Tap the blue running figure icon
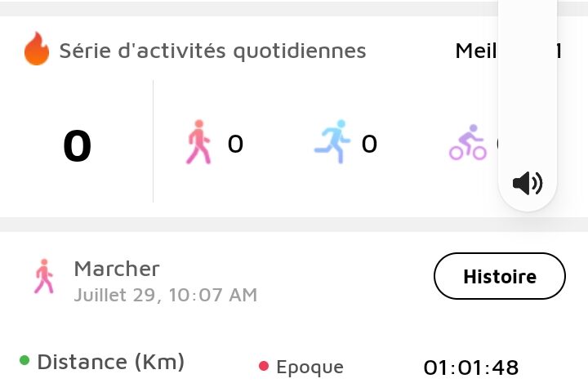The height and width of the screenshot is (392, 588). [x=332, y=142]
